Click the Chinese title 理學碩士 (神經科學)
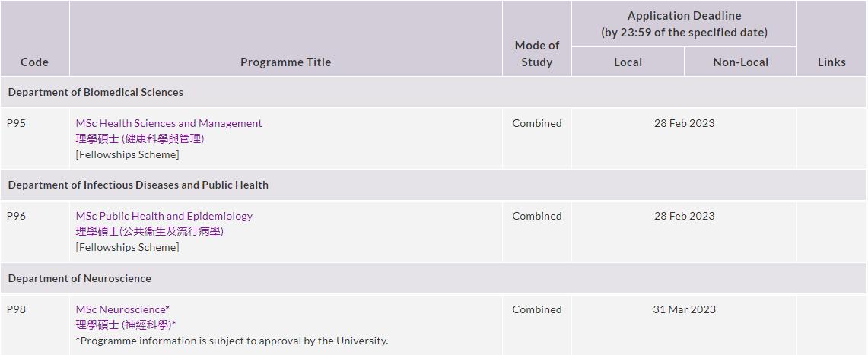868x355 pixels. pos(126,325)
